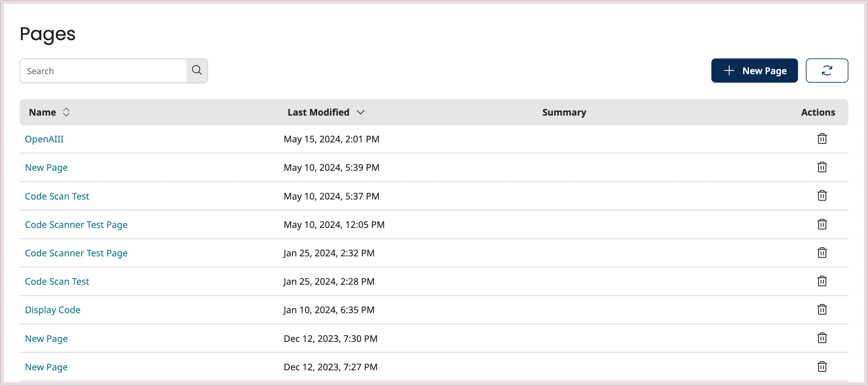This screenshot has width=868, height=386.
Task: Click the trash icon for the Dec 12, 7:27 PM page
Action: pyautogui.click(x=822, y=367)
